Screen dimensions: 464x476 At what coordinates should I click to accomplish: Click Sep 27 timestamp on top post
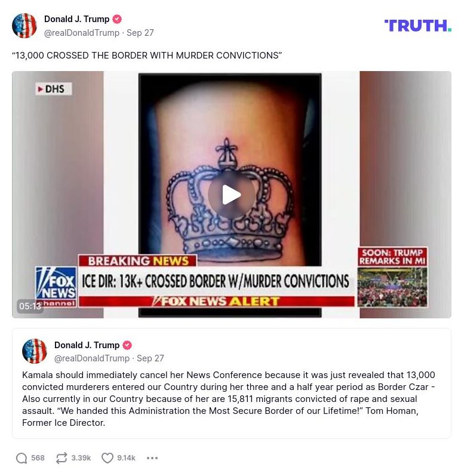140,33
